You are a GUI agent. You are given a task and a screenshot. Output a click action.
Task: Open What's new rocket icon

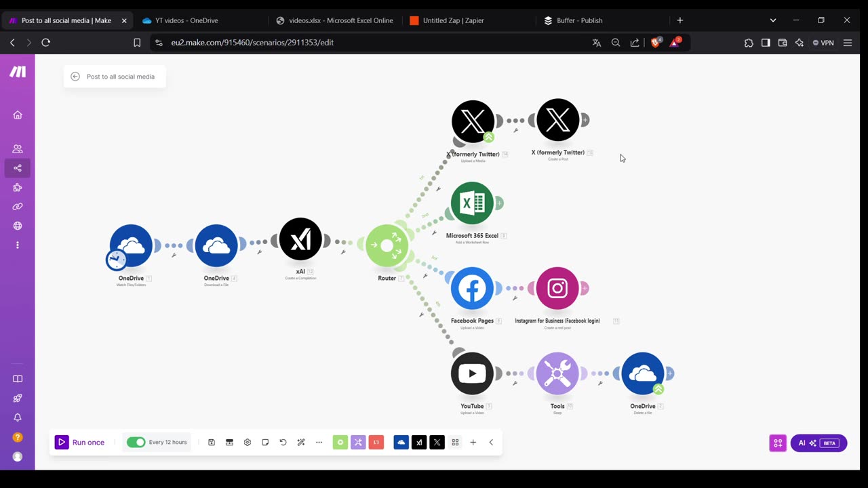click(18, 399)
